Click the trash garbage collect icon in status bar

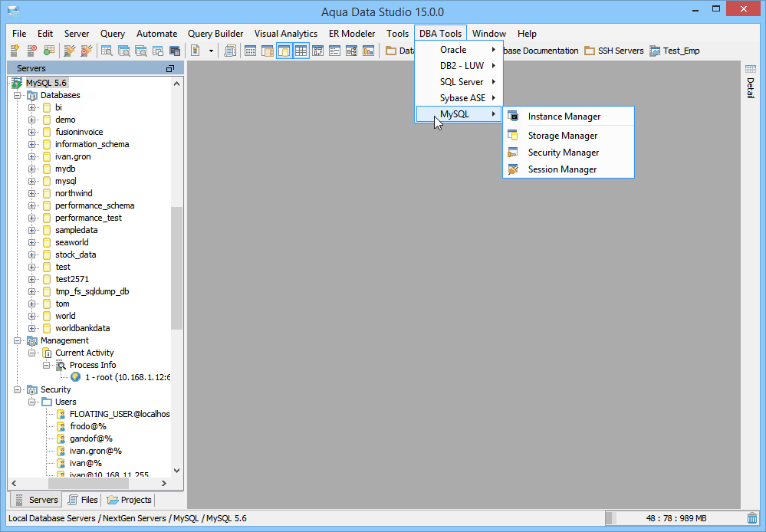752,518
